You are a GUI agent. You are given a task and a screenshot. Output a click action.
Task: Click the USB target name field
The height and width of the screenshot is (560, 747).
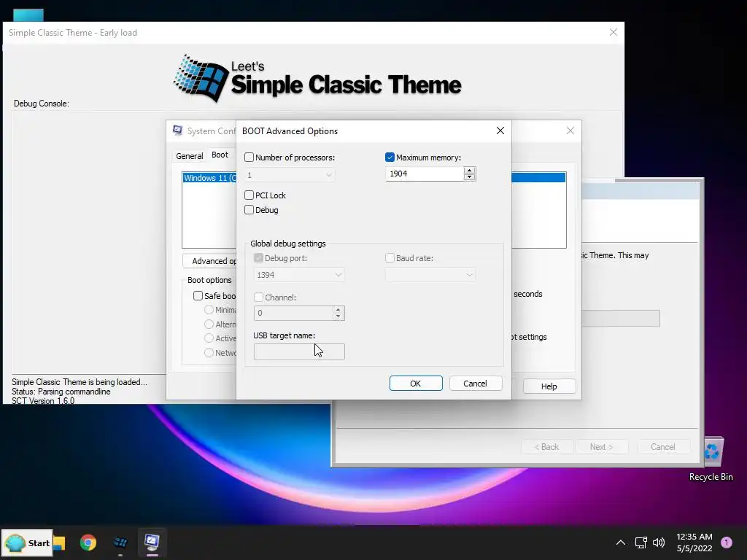(299, 351)
